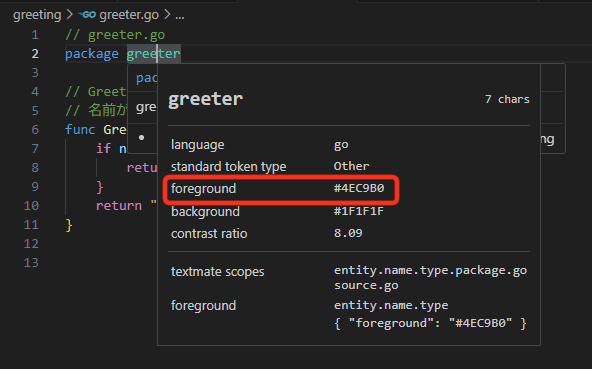Click the 'entity.name.type' foreground rule
592x369 pixels.
click(x=391, y=305)
